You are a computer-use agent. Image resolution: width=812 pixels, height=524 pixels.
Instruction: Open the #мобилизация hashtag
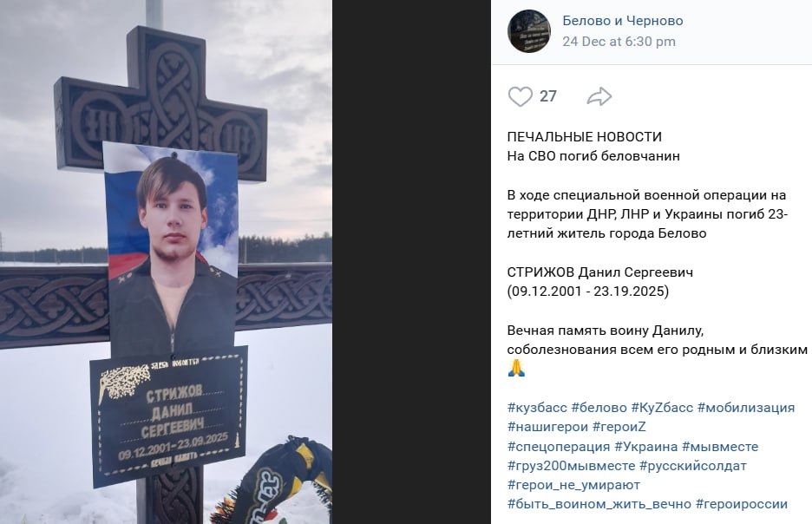[x=746, y=408]
